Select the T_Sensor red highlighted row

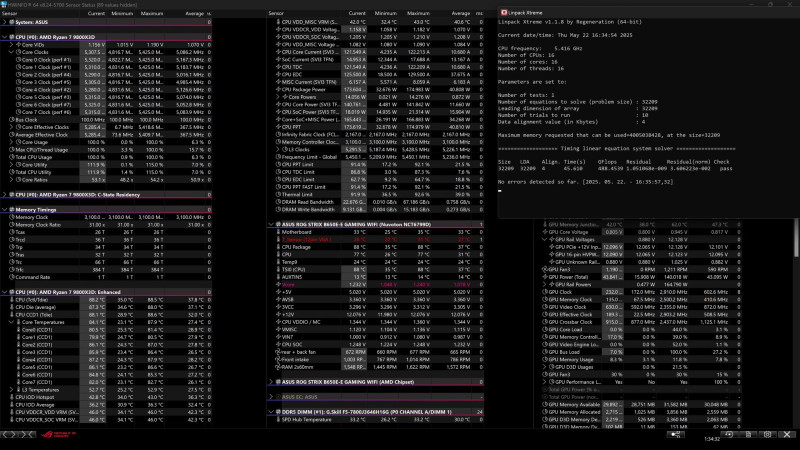375,239
